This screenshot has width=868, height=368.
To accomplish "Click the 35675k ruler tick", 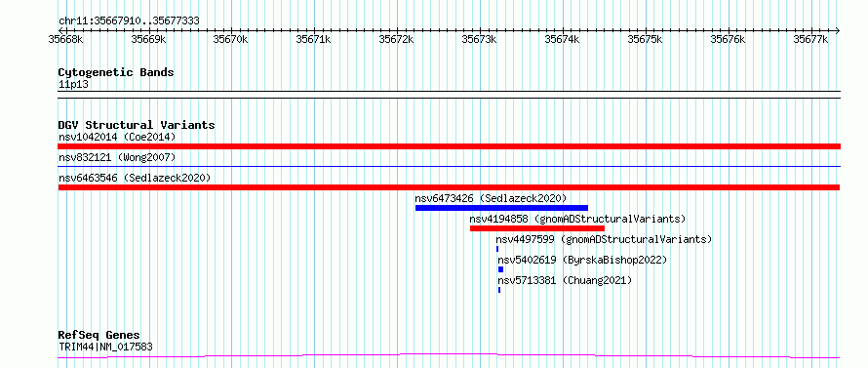I will pyautogui.click(x=646, y=39).
